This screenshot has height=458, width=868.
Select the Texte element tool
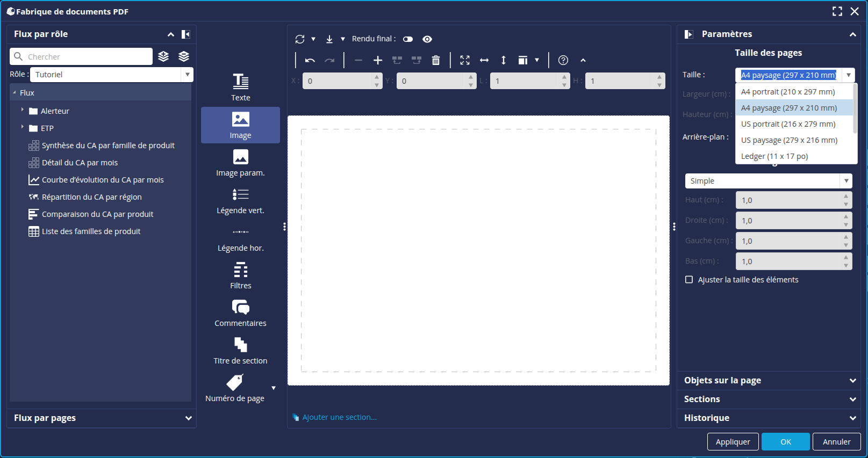click(240, 87)
